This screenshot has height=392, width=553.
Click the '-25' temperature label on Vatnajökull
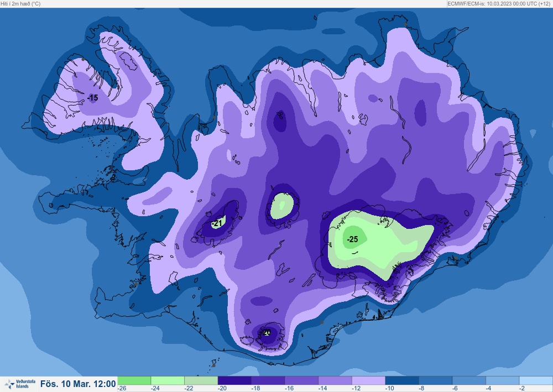click(352, 239)
